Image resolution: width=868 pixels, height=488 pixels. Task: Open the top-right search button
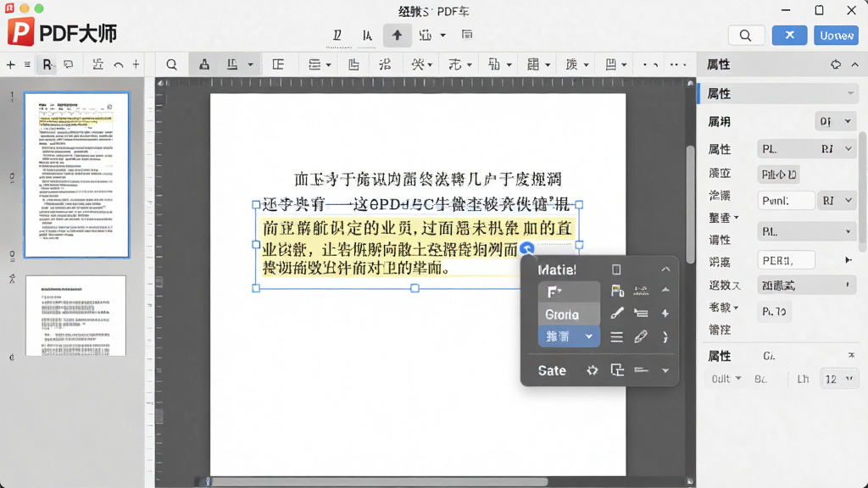point(746,36)
